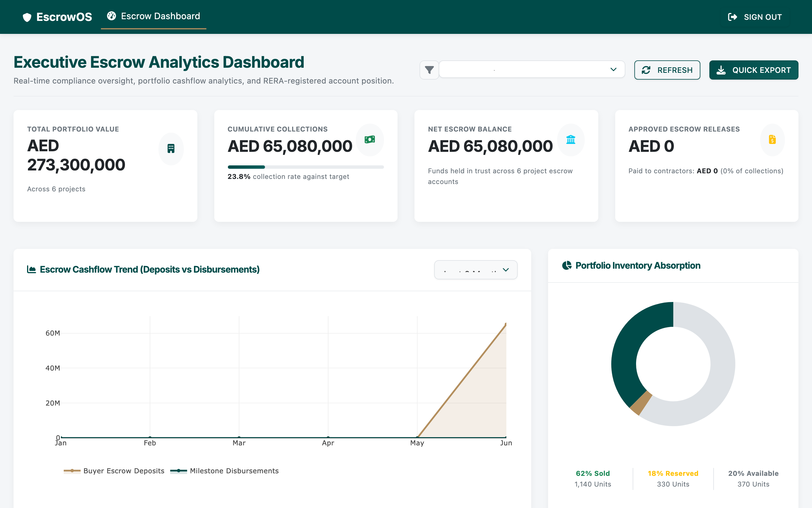This screenshot has height=508, width=812.
Task: Open the cashflow trend period dropdown
Action: [x=475, y=270]
